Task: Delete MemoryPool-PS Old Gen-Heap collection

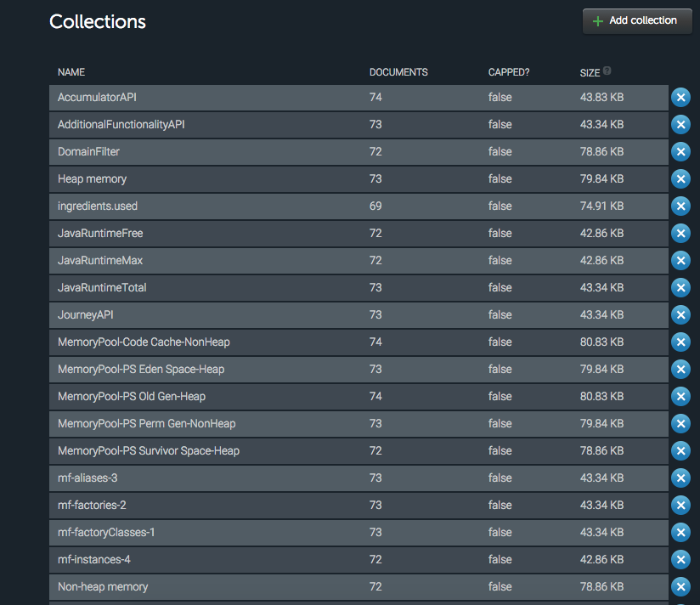Action: pos(680,397)
